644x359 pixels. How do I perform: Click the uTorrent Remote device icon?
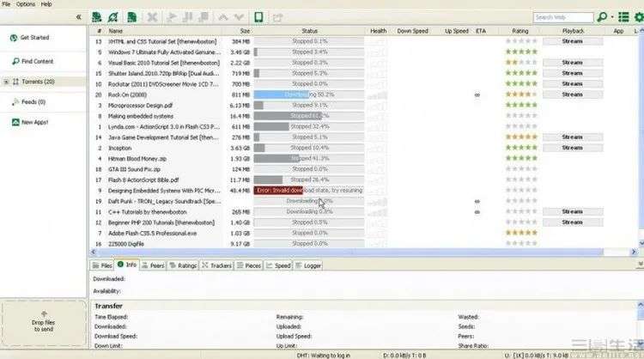click(258, 17)
